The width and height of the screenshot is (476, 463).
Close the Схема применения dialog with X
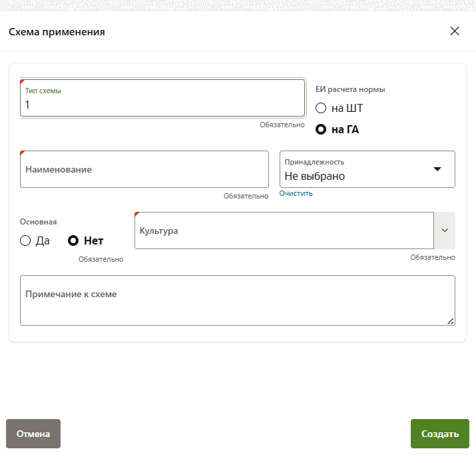(455, 31)
